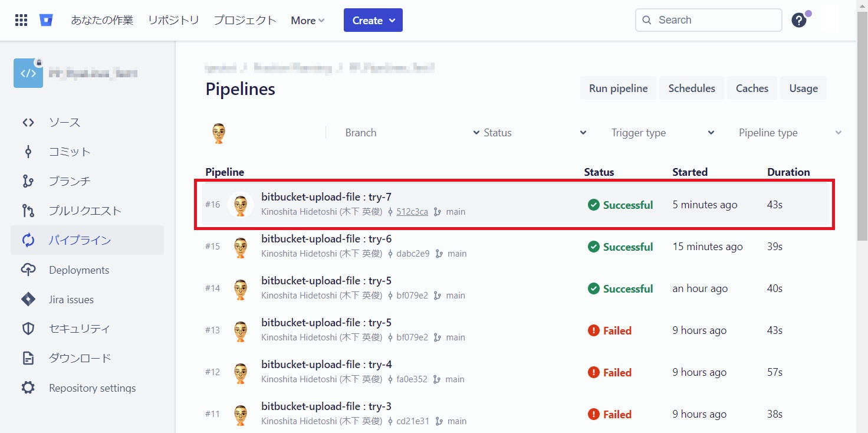Open Repository settings via the gear icon
Screen dimensions: 868x433
28,388
